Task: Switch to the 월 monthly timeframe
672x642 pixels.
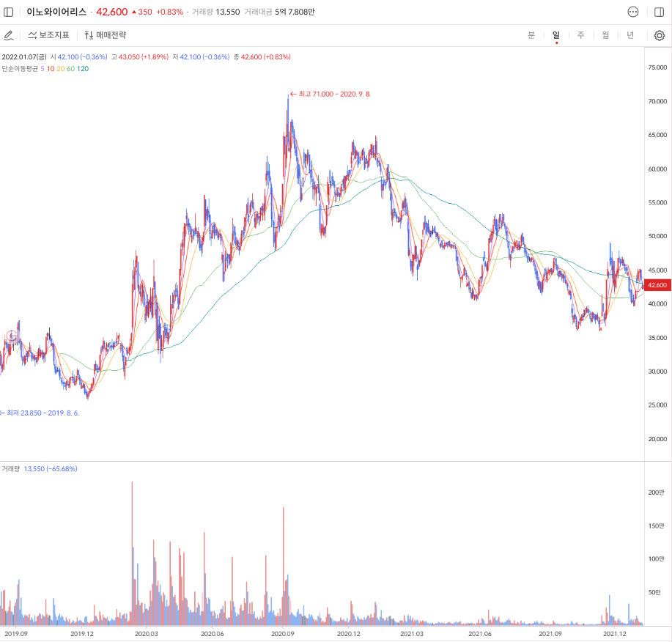Action: (x=605, y=35)
